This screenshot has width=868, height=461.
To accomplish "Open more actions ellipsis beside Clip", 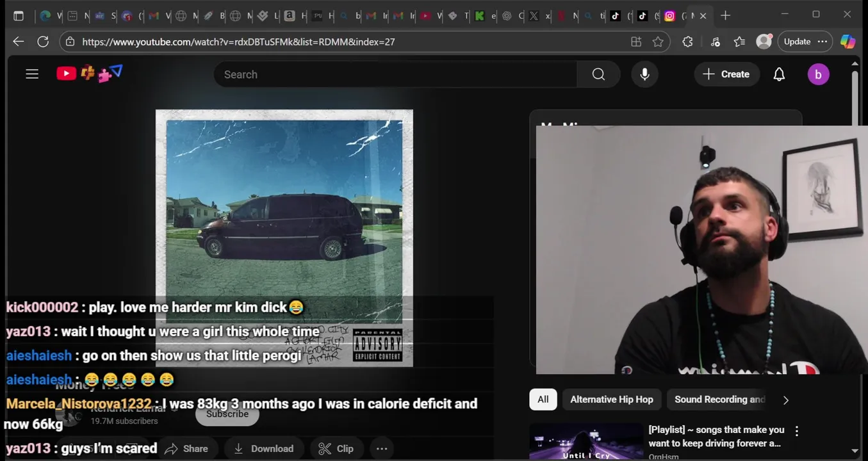I will [382, 449].
